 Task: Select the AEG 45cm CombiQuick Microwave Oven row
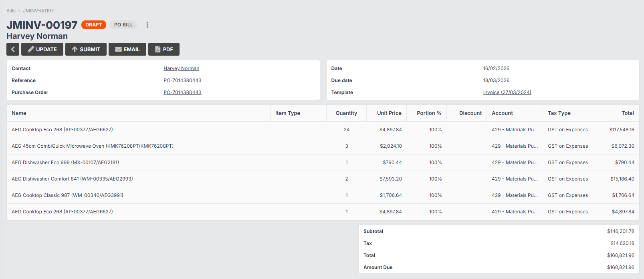coord(323,146)
